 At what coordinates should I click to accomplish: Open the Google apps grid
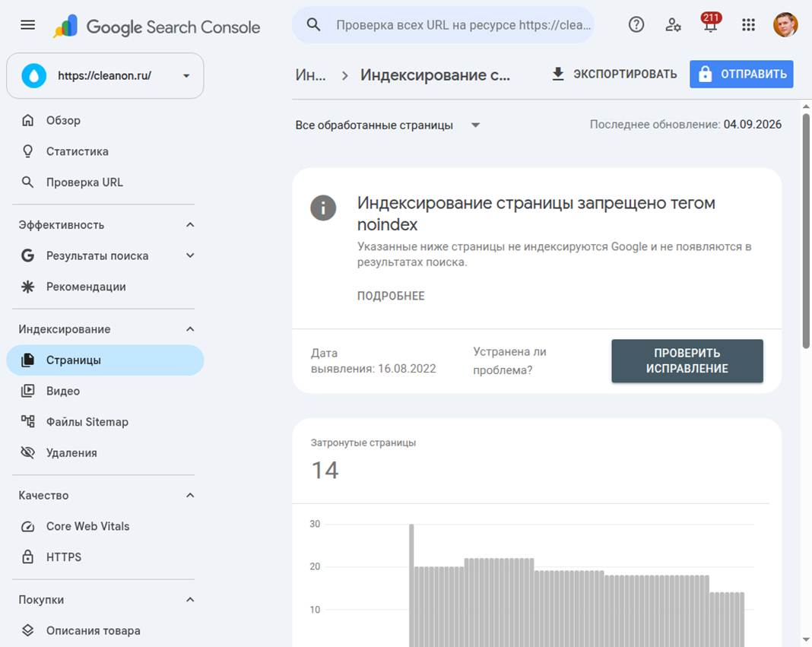point(748,24)
